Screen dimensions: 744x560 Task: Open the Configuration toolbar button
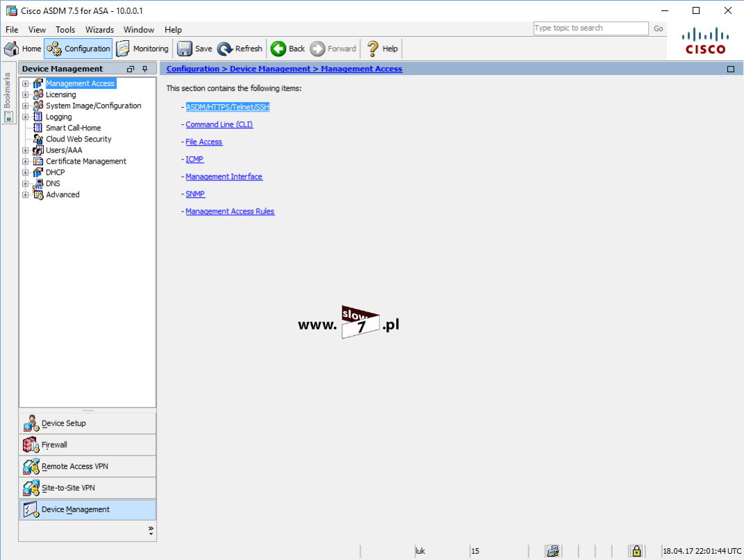[78, 49]
